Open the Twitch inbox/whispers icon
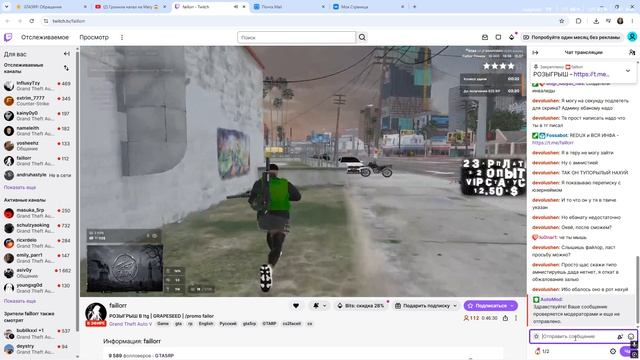Screen dimensions: 640x360 (x=484, y=37)
